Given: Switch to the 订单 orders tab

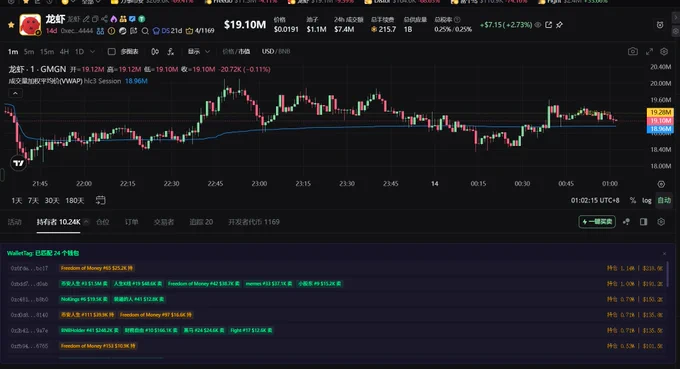Looking at the screenshot, I should pos(131,222).
